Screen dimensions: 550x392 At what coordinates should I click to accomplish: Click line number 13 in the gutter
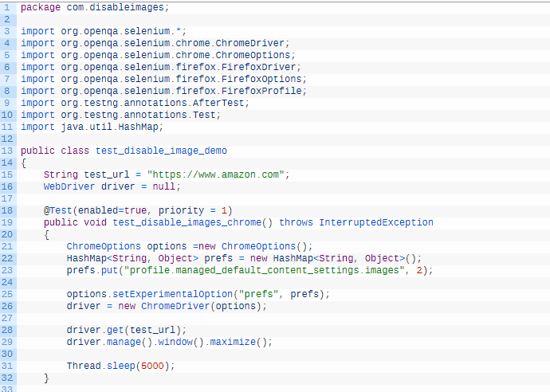7,151
